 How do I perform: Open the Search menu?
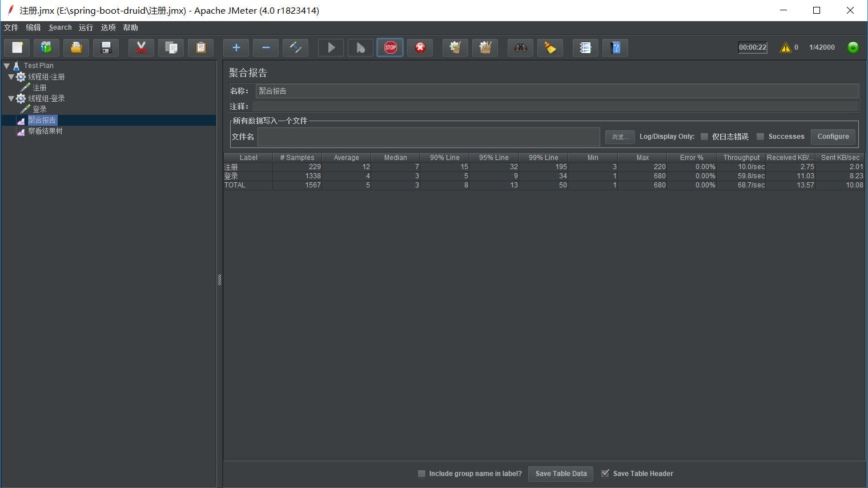(61, 27)
